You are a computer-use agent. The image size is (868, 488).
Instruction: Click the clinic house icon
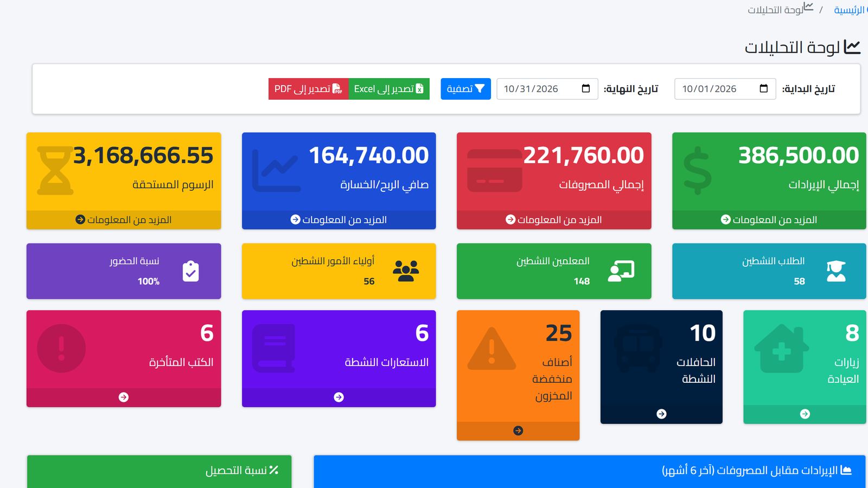[781, 349]
